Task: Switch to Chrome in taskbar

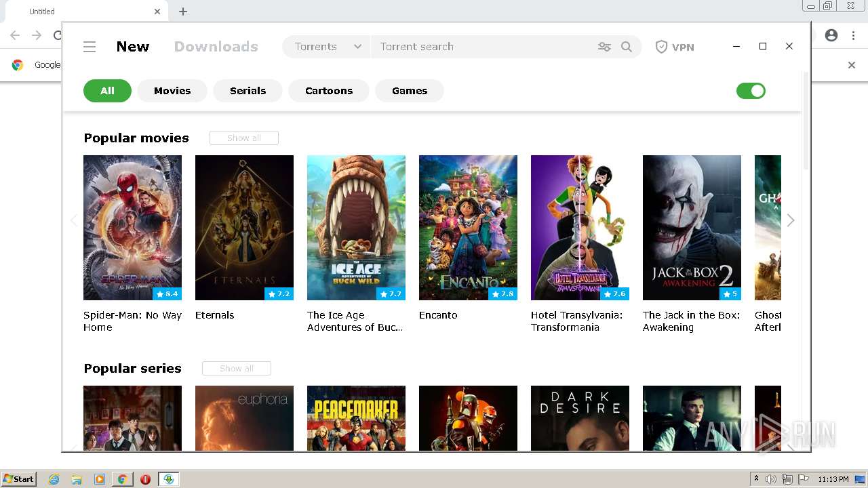Action: tap(122, 479)
